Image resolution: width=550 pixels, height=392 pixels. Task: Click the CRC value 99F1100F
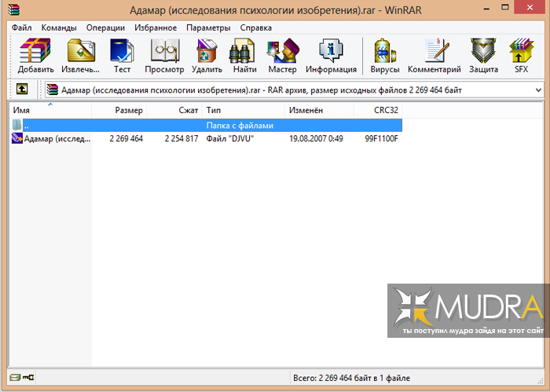coord(381,139)
